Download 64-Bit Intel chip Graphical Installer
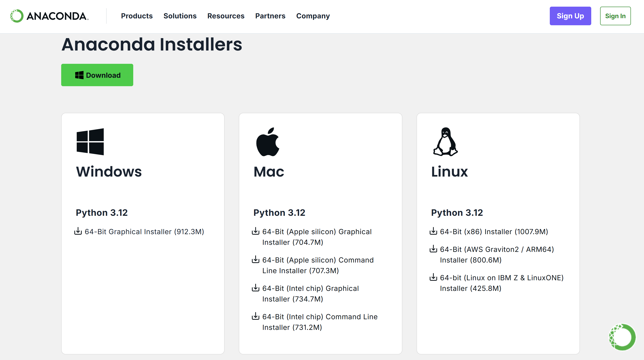The image size is (644, 360). pyautogui.click(x=311, y=294)
